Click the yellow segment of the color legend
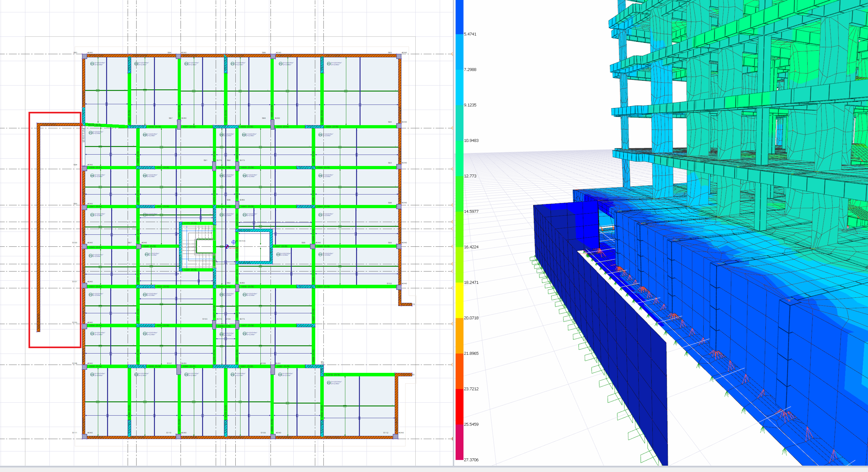Image resolution: width=868 pixels, height=472 pixels. (x=459, y=300)
